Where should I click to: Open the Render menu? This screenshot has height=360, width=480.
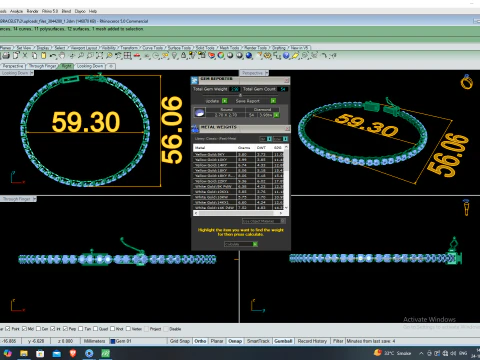32,11
